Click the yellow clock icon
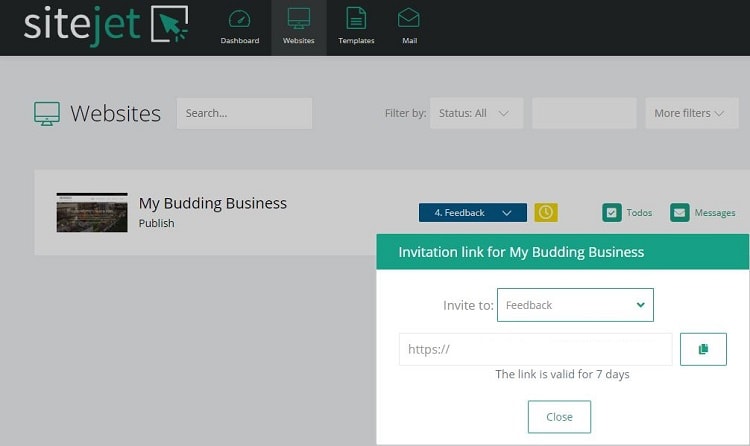This screenshot has height=446, width=750. pos(546,212)
